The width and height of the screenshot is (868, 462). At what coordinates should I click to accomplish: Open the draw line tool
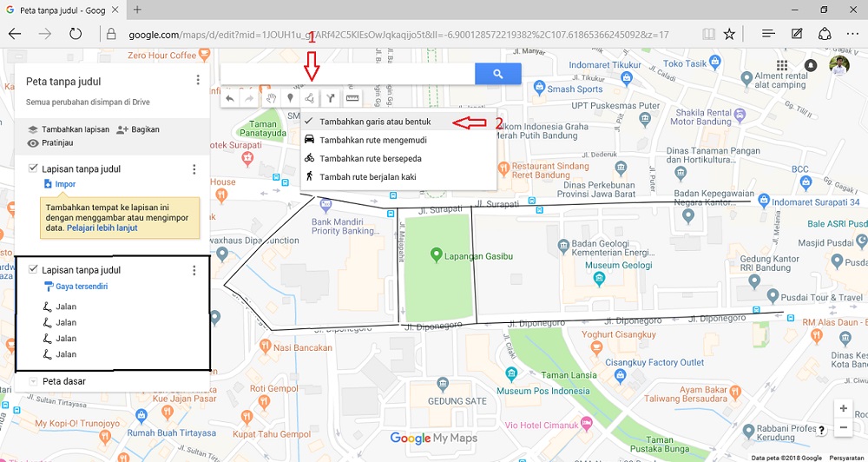pyautogui.click(x=310, y=99)
